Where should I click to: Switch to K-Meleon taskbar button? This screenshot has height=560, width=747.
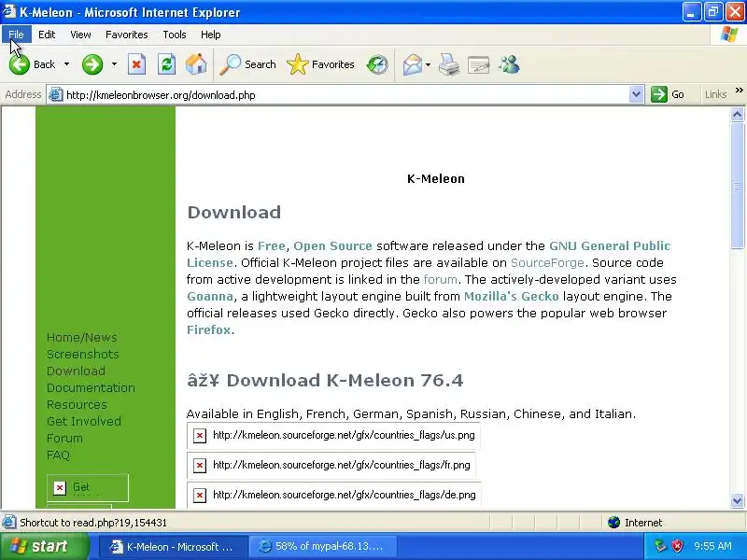174,547
